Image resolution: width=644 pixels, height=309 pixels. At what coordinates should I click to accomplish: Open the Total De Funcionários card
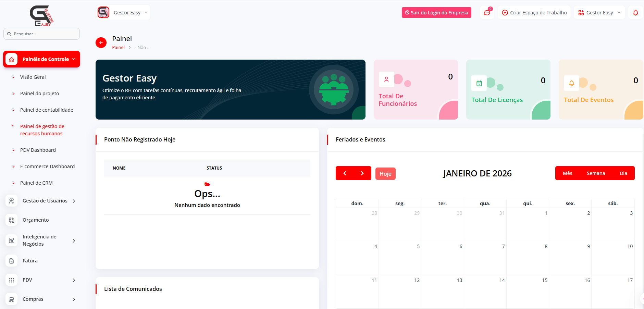[x=416, y=90]
